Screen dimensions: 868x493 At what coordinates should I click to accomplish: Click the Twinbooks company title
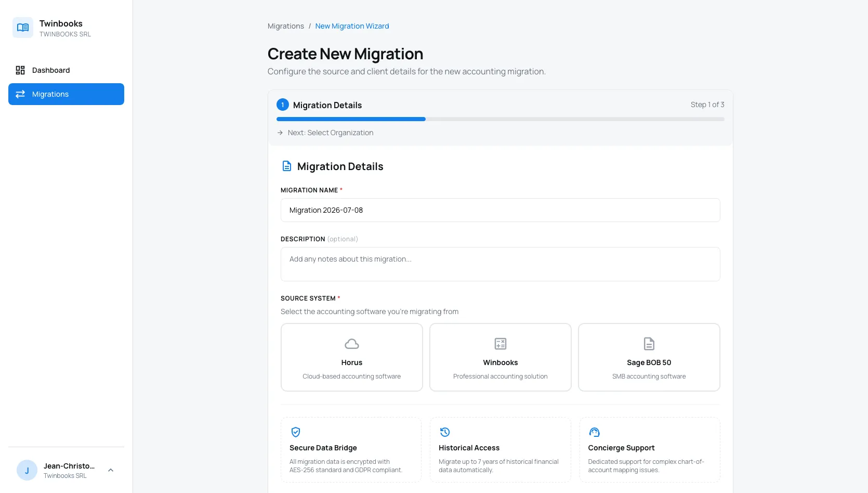(61, 23)
